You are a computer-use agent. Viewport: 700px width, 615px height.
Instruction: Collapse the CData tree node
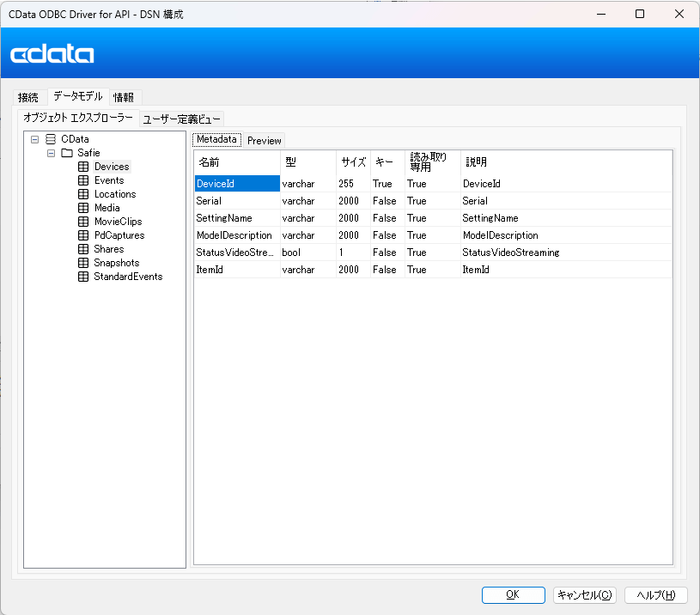point(34,138)
